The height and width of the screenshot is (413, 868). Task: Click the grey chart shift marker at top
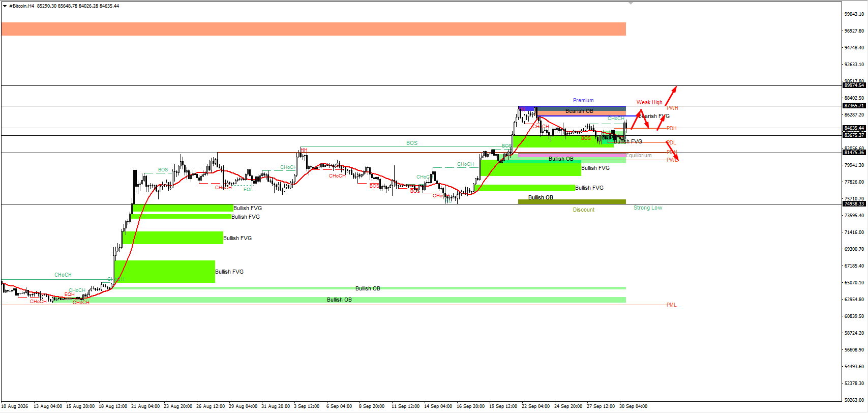631,3
